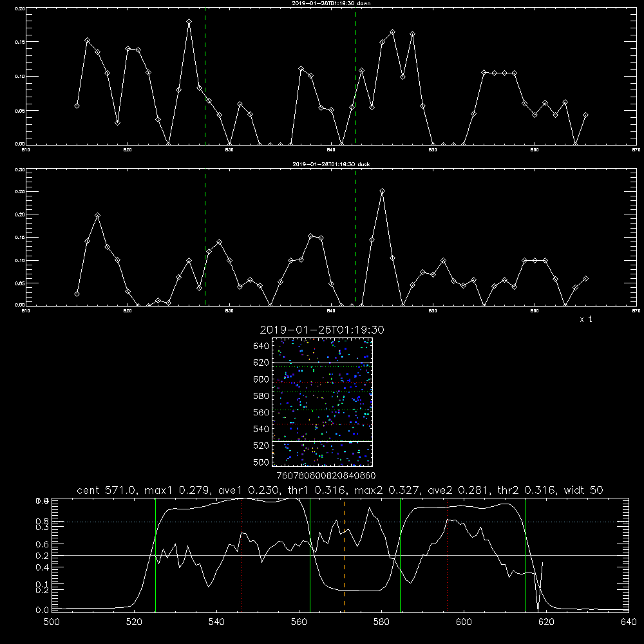Click the 'x t' label below dusk plot
This screenshot has width=644, height=644.
coord(586,319)
